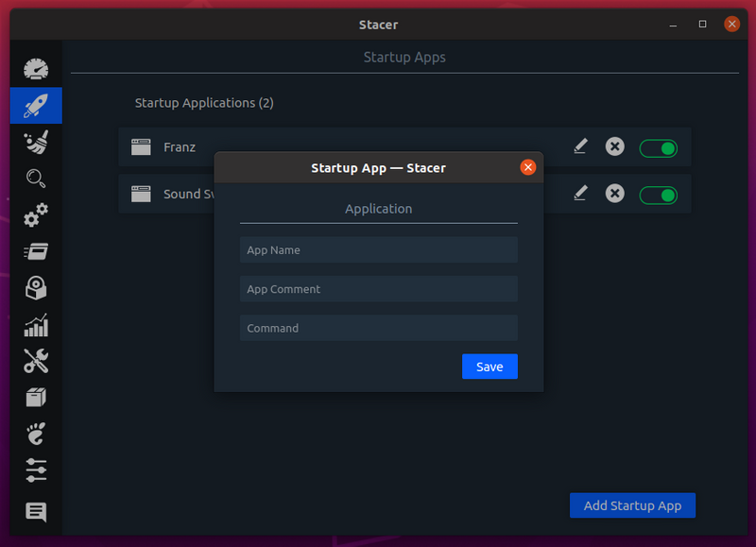Delete the Franz startup entry
The height and width of the screenshot is (547, 756).
tap(615, 146)
